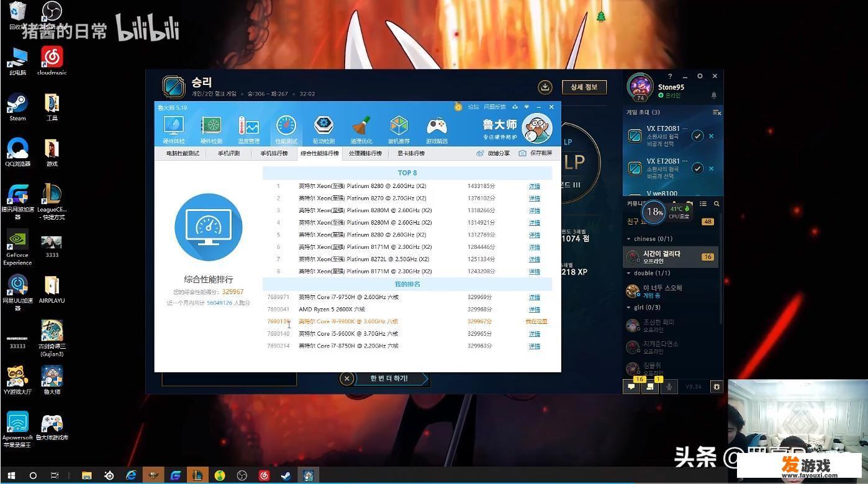
Task: Switch to 手机排行榜 tab
Action: click(274, 153)
